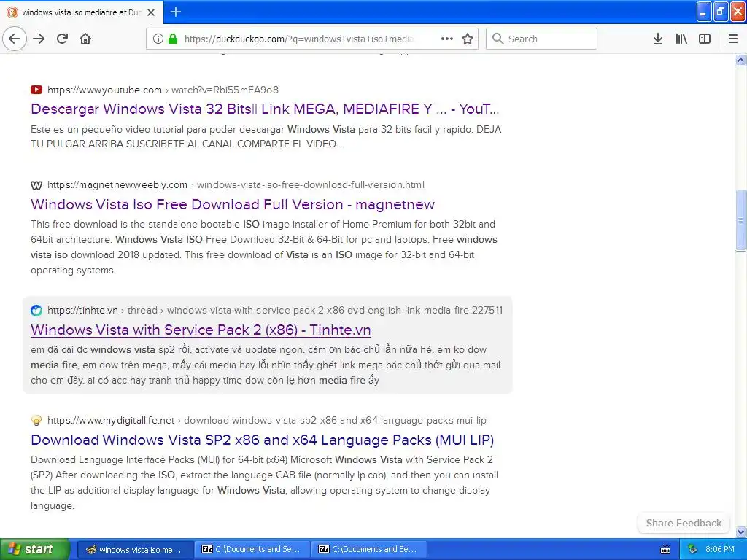The height and width of the screenshot is (560, 747).
Task: Bookmark this page with the star
Action: coord(468,39)
